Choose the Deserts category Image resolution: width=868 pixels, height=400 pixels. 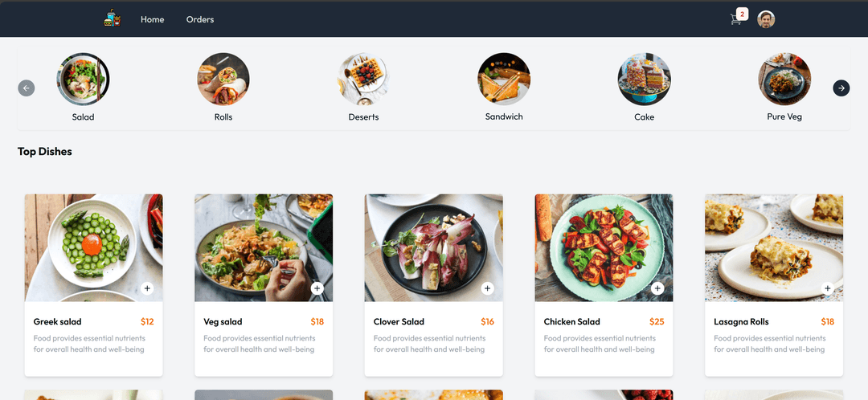[364, 87]
